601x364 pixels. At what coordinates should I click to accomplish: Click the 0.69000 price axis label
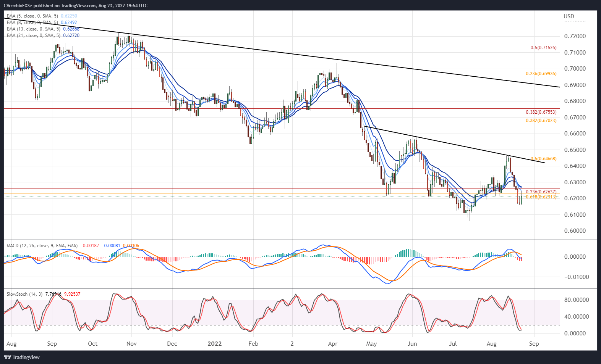(x=575, y=85)
